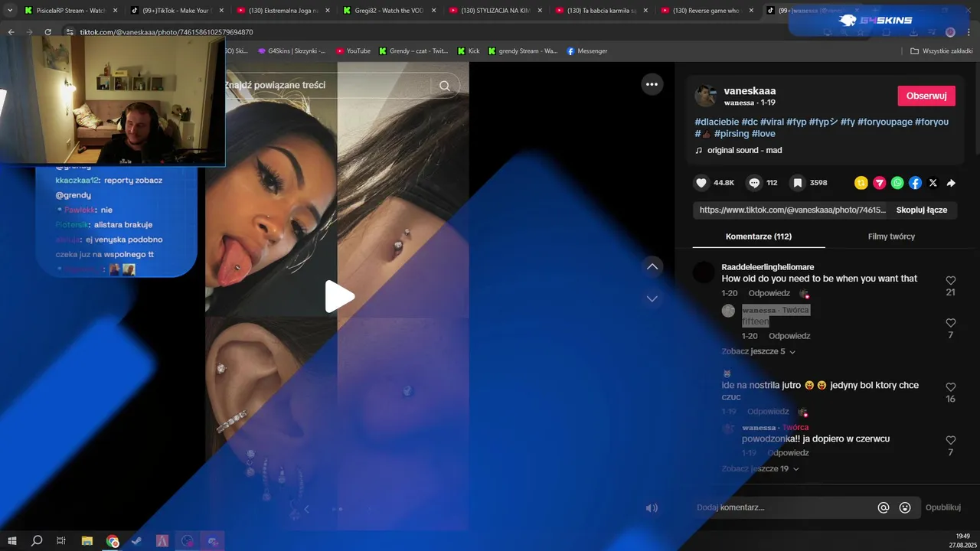Open File Explorer from the taskbar

click(87, 541)
